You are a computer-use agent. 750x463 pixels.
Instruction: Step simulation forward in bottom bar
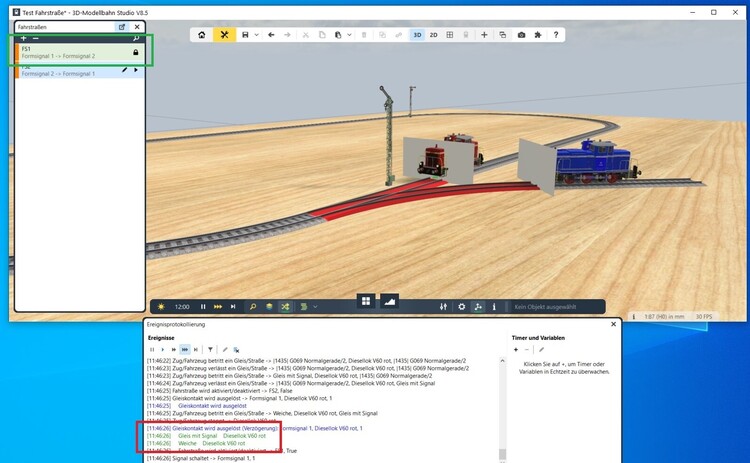click(233, 307)
